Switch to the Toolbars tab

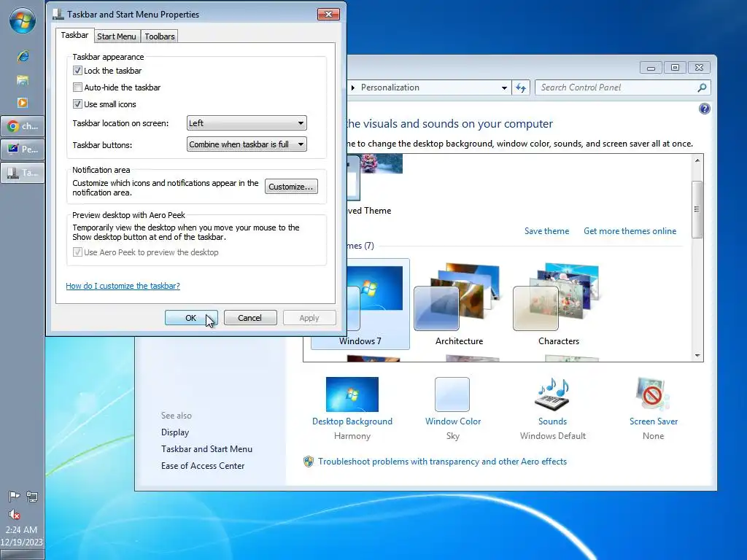click(x=160, y=36)
